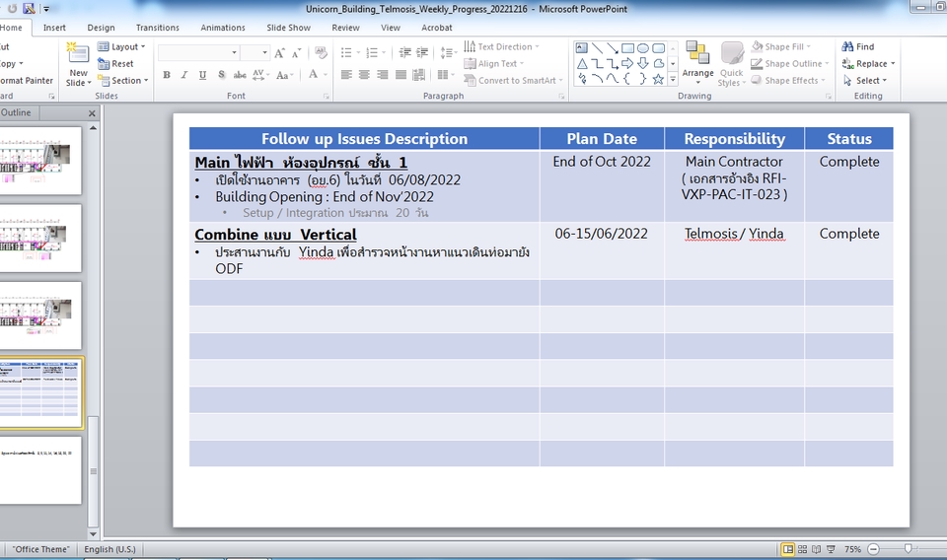Go to the View tab

point(391,28)
